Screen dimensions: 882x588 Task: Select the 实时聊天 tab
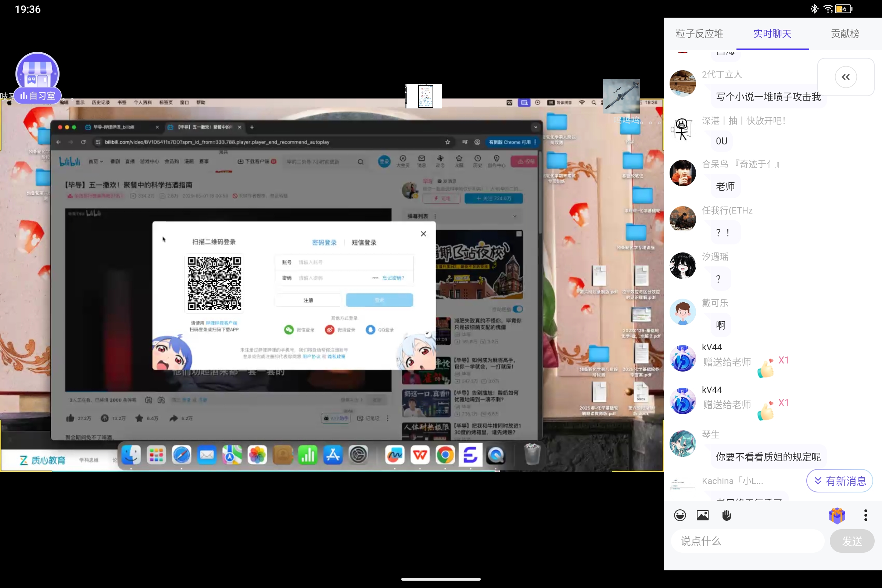[772, 34]
